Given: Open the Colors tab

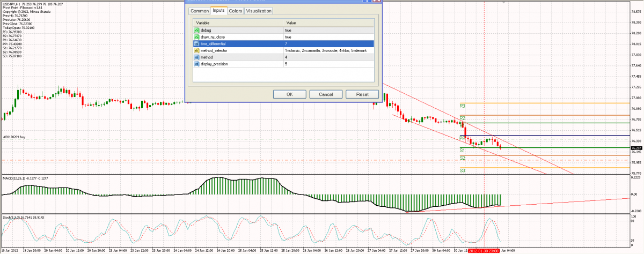Looking at the screenshot, I should click(x=235, y=11).
